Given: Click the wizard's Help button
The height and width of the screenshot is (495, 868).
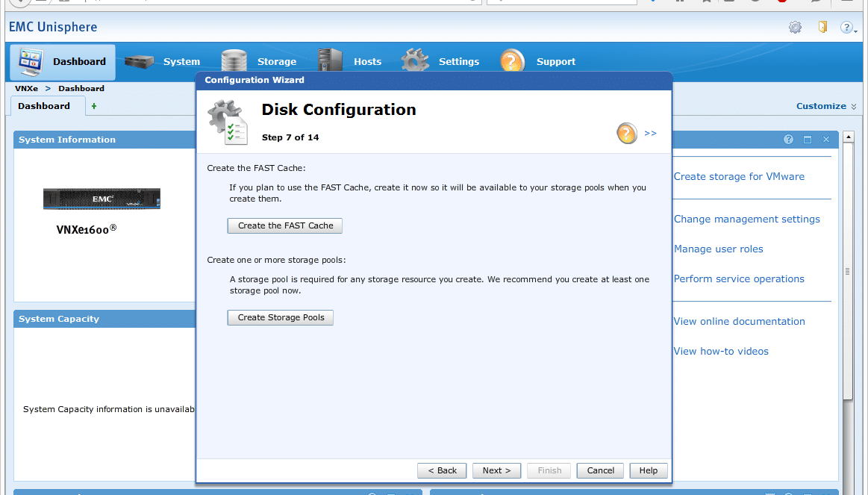Looking at the screenshot, I should tap(649, 470).
